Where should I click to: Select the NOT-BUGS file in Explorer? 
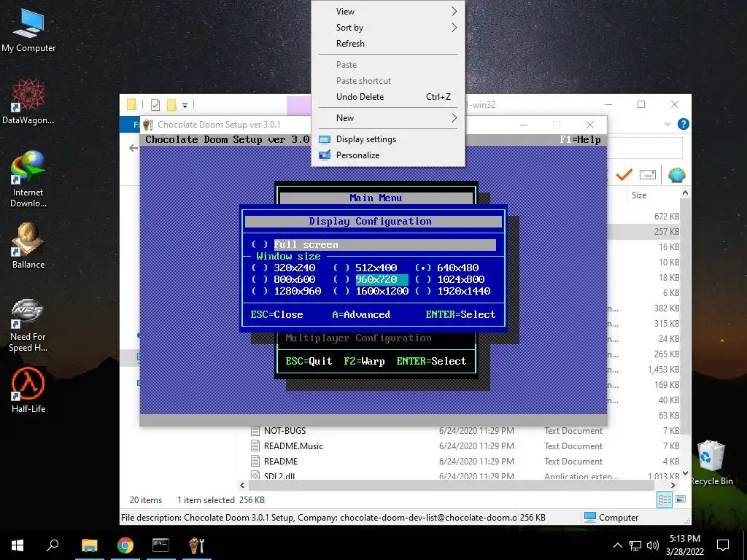click(x=285, y=430)
